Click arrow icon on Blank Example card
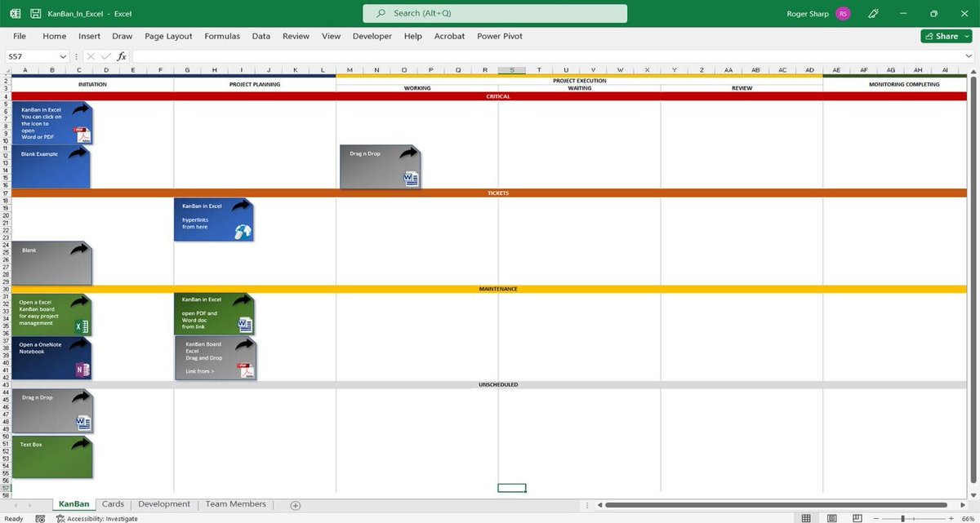This screenshot has width=980, height=523. pyautogui.click(x=80, y=153)
